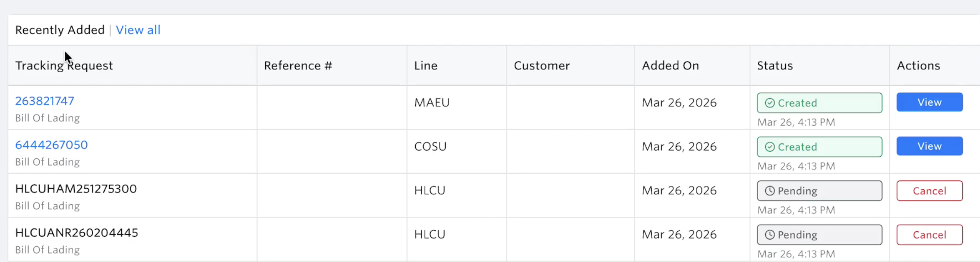Click the Pending status badge for HLCUANR260204445
Image resolution: width=980 pixels, height=262 pixels.
(819, 235)
